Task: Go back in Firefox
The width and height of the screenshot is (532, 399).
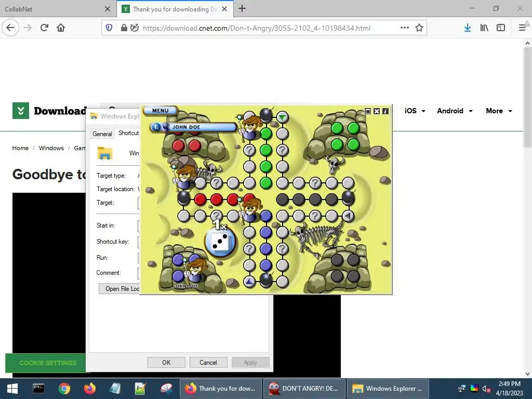Action: click(10, 28)
